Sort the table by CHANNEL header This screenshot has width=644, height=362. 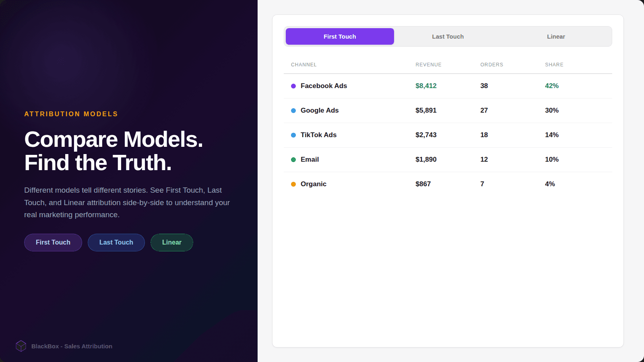point(304,64)
